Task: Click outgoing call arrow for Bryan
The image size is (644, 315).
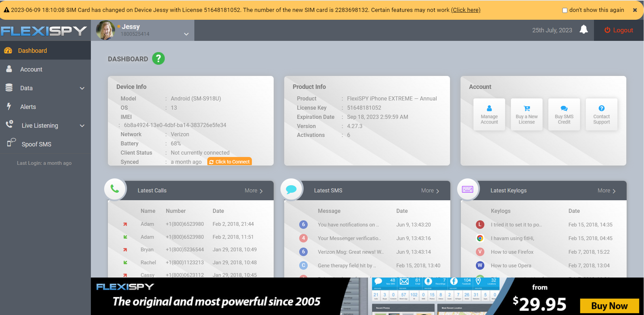Action: pyautogui.click(x=125, y=250)
